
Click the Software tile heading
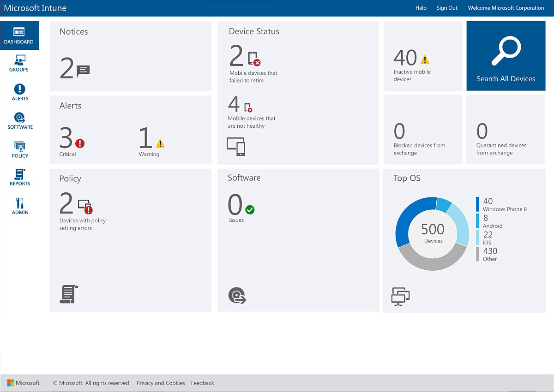[x=244, y=178]
